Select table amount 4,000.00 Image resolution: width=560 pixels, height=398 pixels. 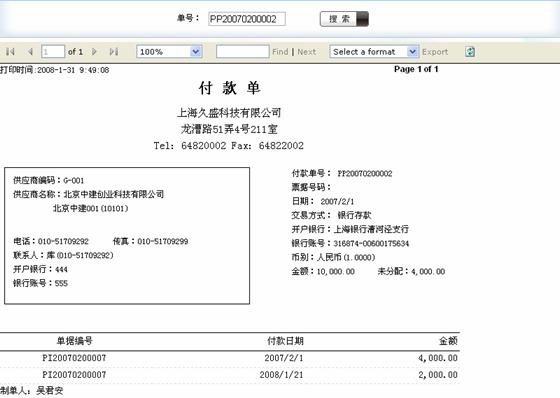pyautogui.click(x=438, y=358)
